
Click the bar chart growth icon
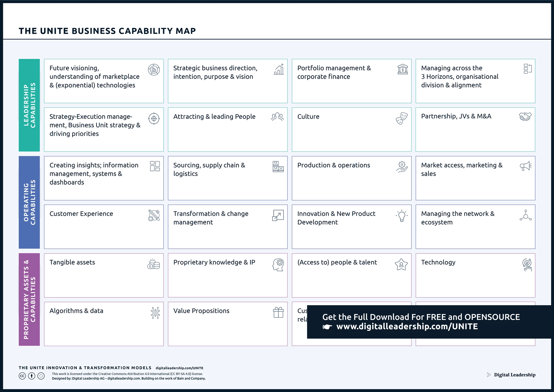[279, 70]
